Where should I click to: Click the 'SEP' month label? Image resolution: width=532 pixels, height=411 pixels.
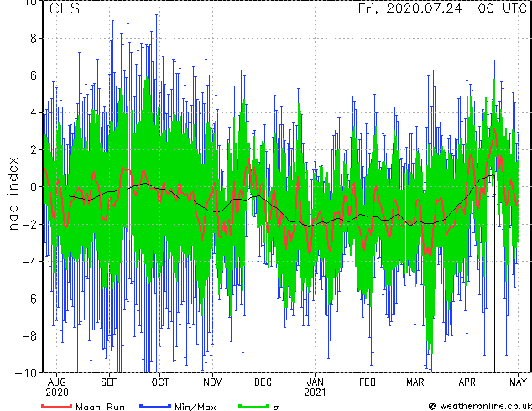tap(109, 382)
